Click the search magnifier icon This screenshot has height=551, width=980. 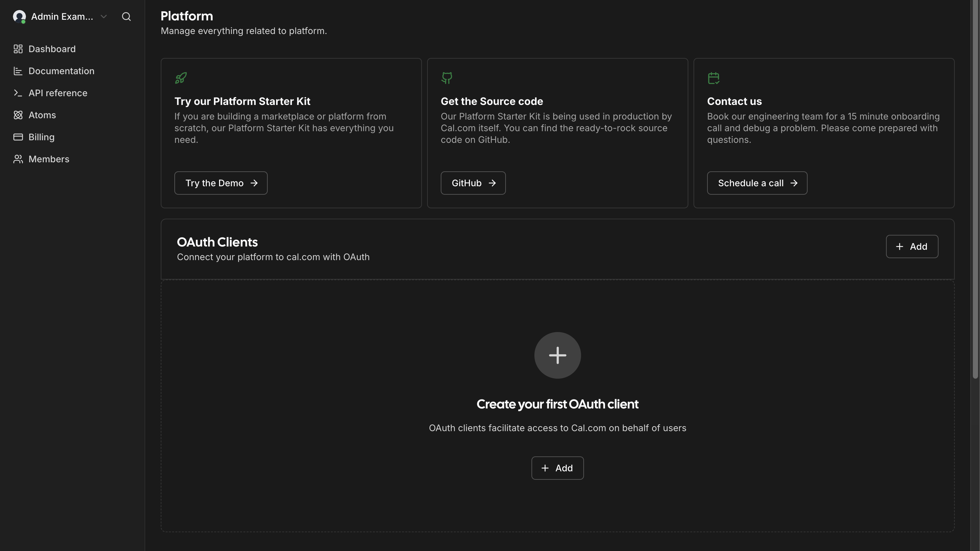(126, 17)
